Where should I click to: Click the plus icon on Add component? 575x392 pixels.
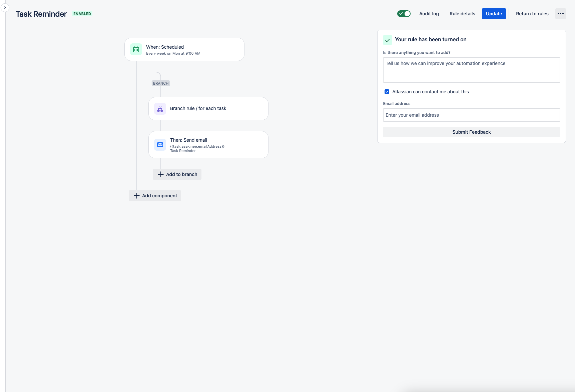click(137, 196)
